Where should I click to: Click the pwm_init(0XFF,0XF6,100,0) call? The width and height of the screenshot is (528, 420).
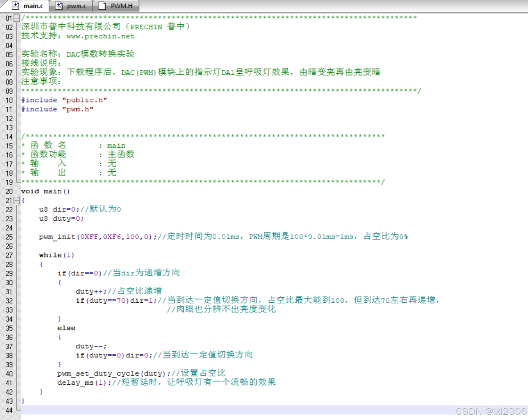pos(98,237)
